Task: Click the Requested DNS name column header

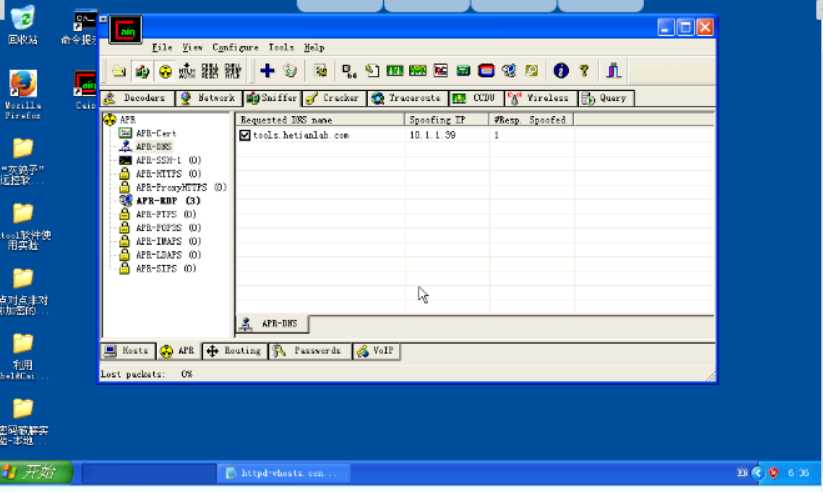Action: click(320, 120)
